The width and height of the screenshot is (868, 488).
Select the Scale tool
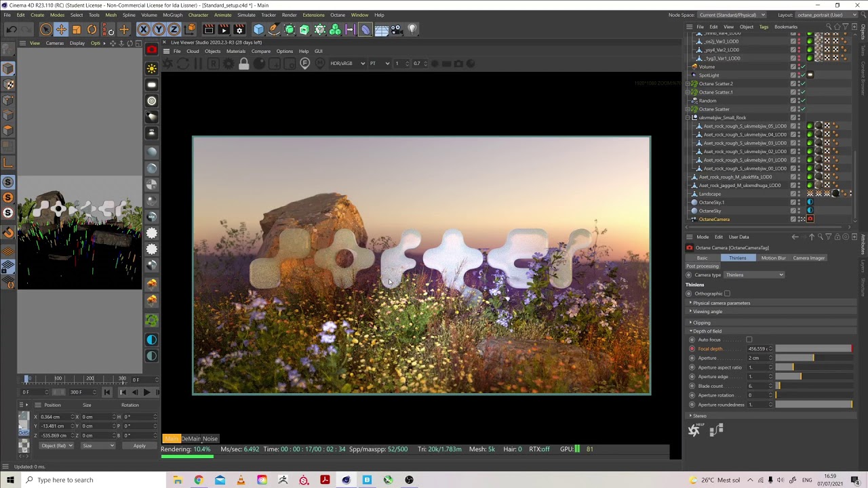pyautogui.click(x=77, y=29)
